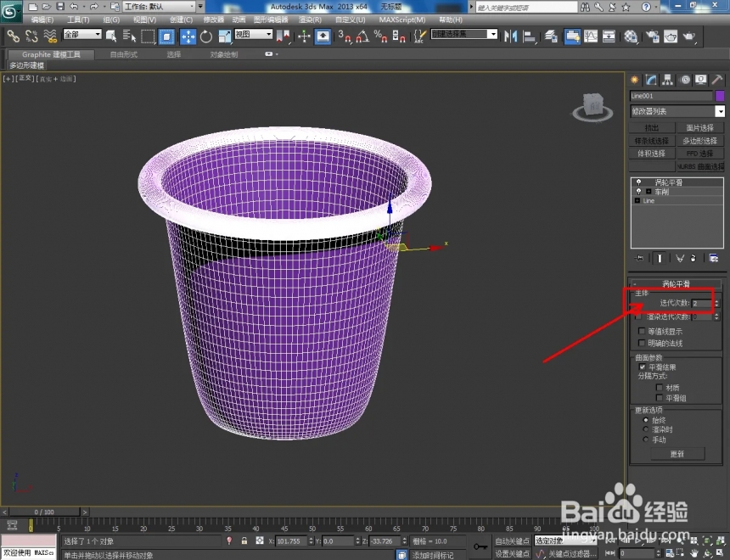Switch to the Hierarchy command panel tab
This screenshot has height=560, width=730.
[x=668, y=80]
